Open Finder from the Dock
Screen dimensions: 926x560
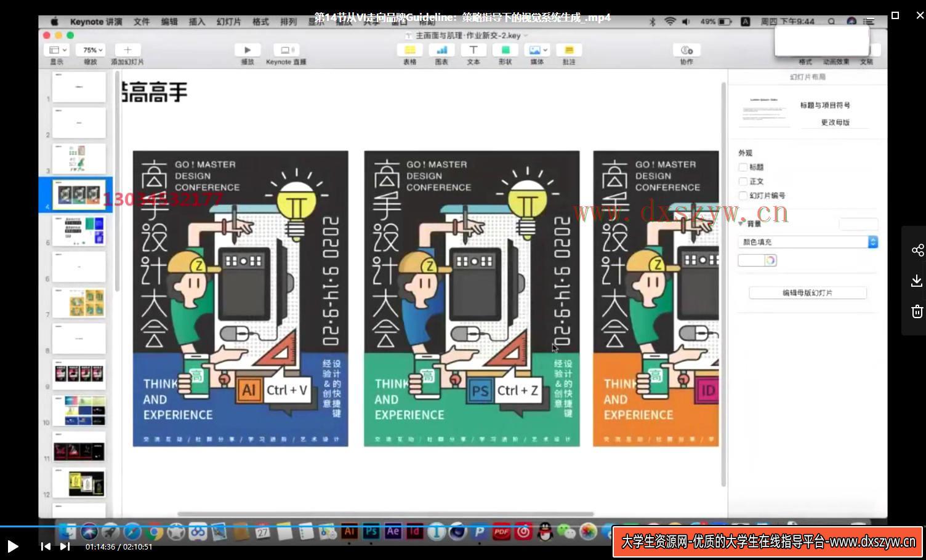tap(68, 531)
